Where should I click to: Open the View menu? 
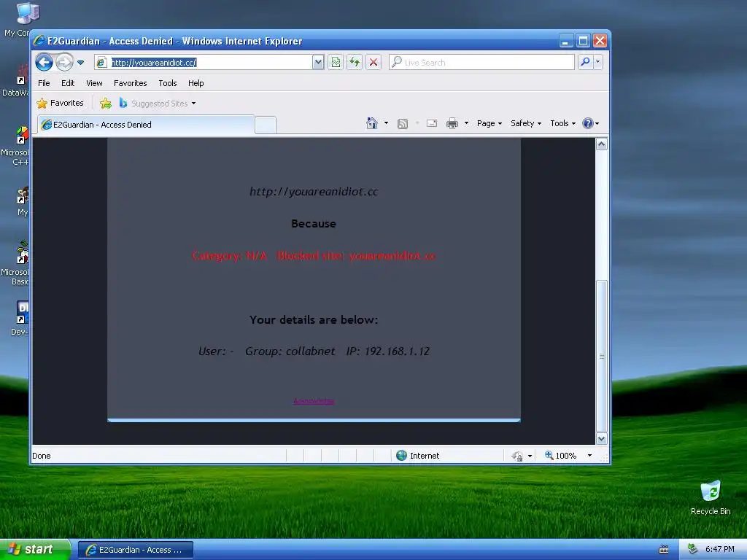pos(94,83)
